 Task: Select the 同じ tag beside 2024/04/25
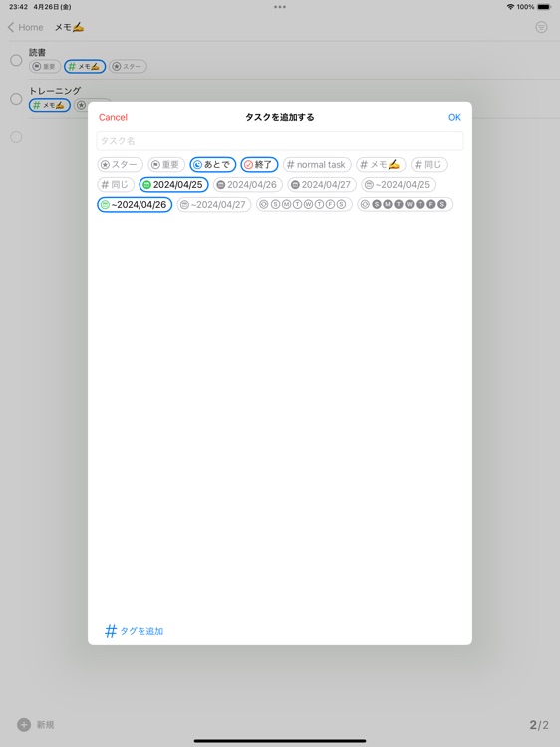tap(116, 185)
